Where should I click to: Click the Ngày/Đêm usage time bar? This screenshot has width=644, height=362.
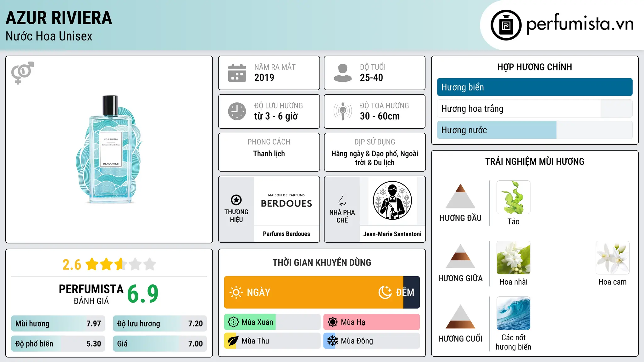click(x=322, y=292)
